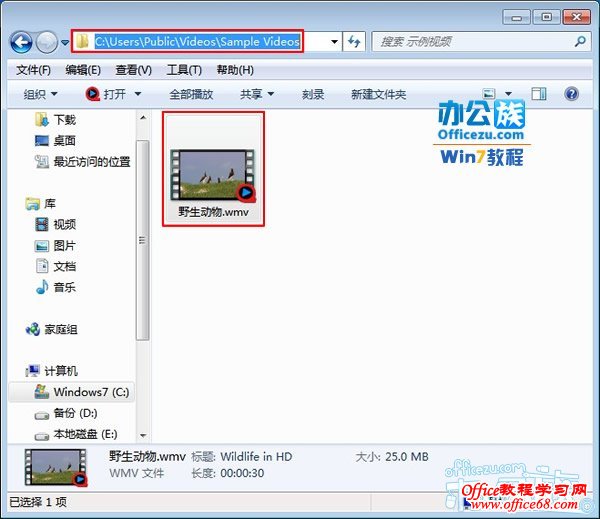The image size is (600, 519).
Task: Click the sidebar scroll-down arrow
Action: click(x=143, y=436)
